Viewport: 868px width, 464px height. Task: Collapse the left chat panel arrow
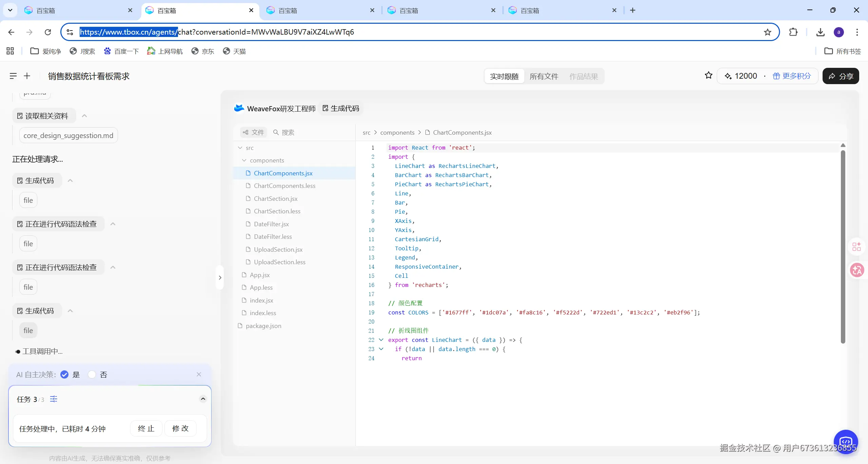[220, 277]
